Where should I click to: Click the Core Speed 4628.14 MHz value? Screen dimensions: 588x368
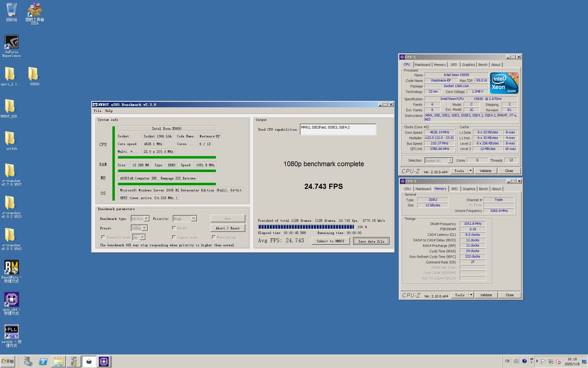coord(439,132)
